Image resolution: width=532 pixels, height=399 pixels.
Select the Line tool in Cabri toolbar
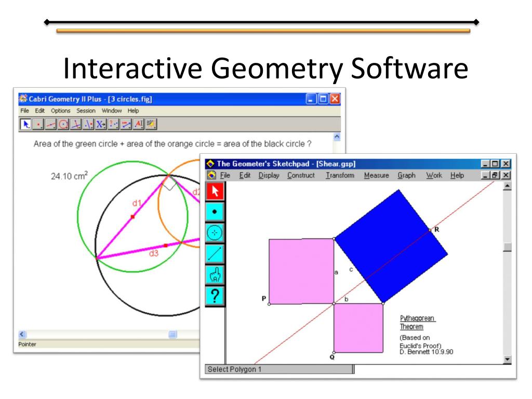(50, 125)
